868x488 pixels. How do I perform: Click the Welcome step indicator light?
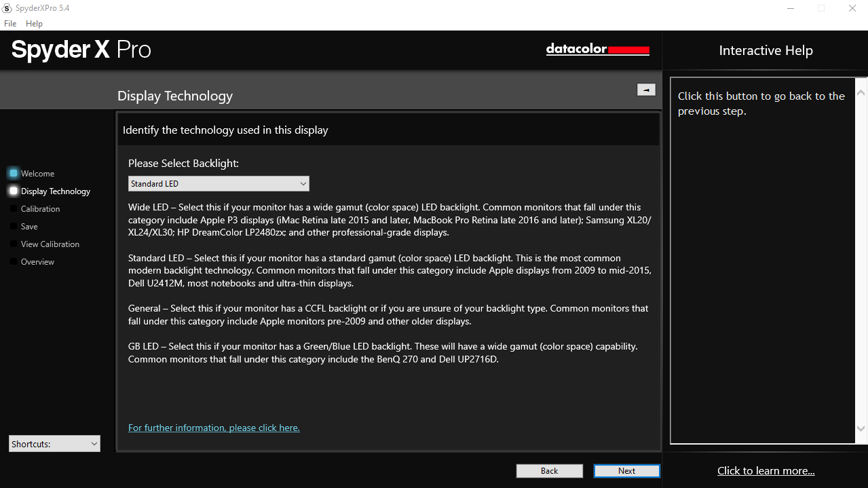tap(14, 173)
